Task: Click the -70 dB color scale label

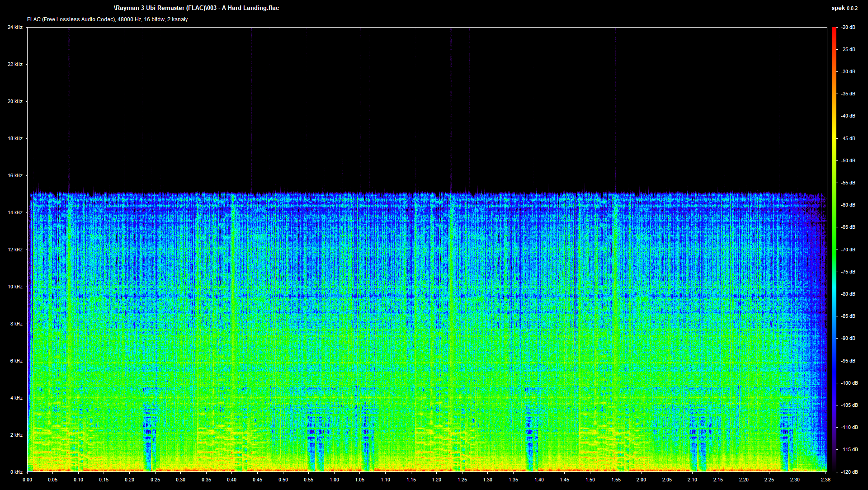Action: [848, 250]
